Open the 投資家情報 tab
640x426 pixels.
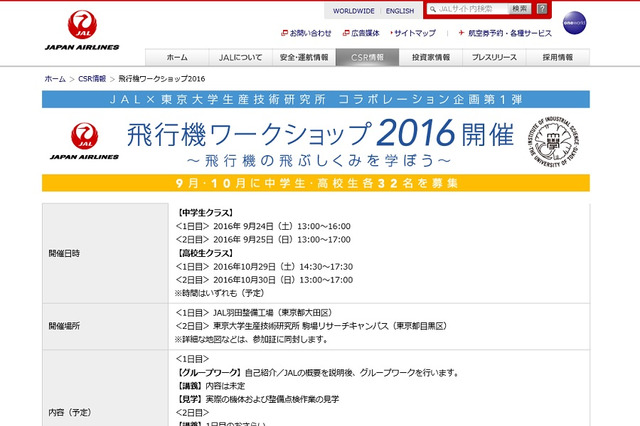(x=431, y=57)
